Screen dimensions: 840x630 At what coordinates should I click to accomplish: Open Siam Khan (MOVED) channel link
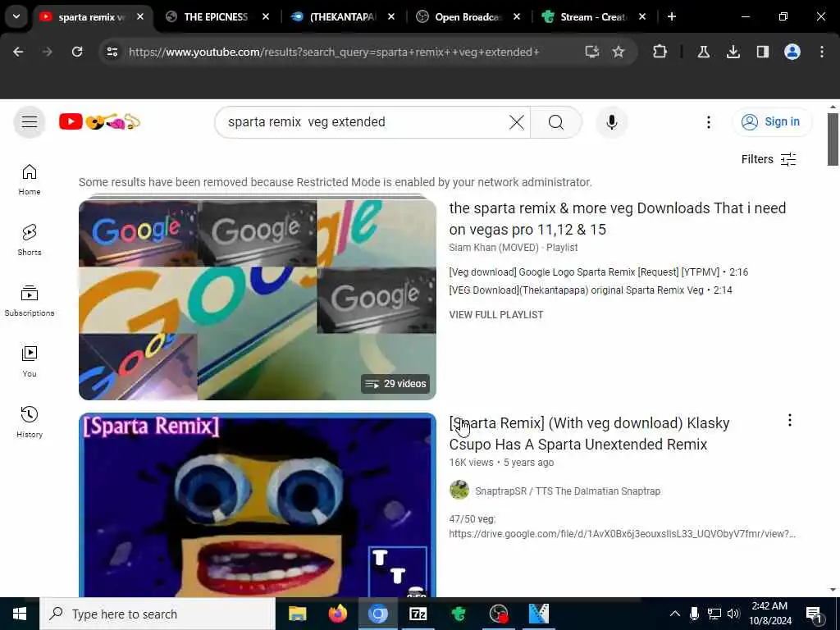point(493,248)
